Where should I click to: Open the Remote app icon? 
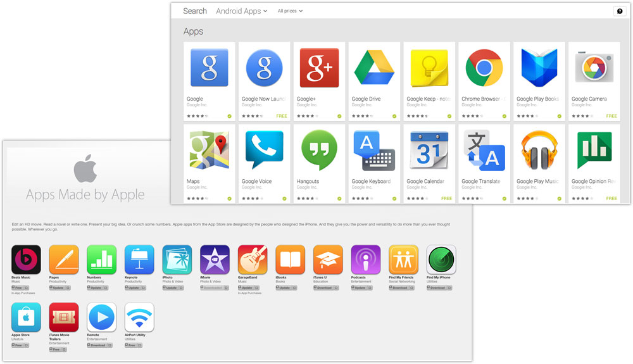[x=102, y=317]
